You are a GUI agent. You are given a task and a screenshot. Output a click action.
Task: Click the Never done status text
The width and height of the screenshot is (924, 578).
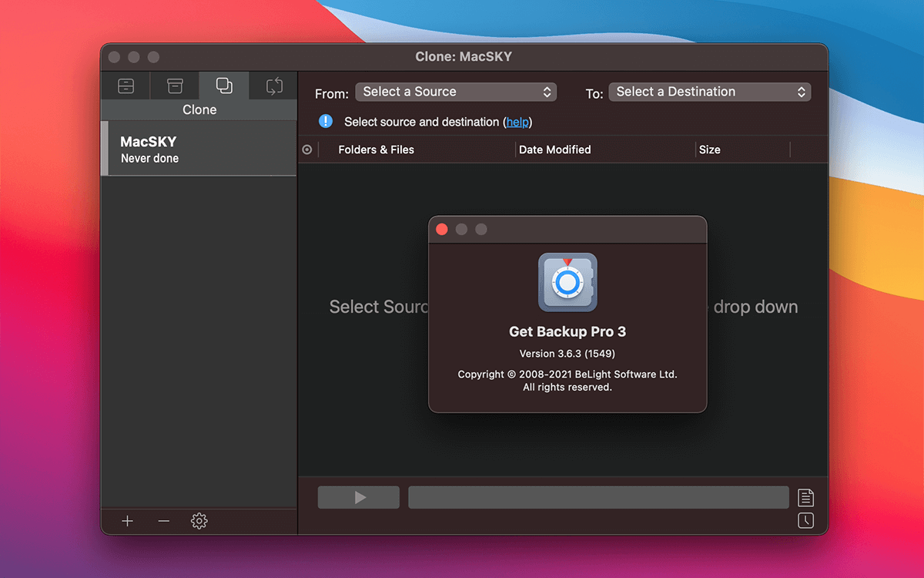pos(149,159)
